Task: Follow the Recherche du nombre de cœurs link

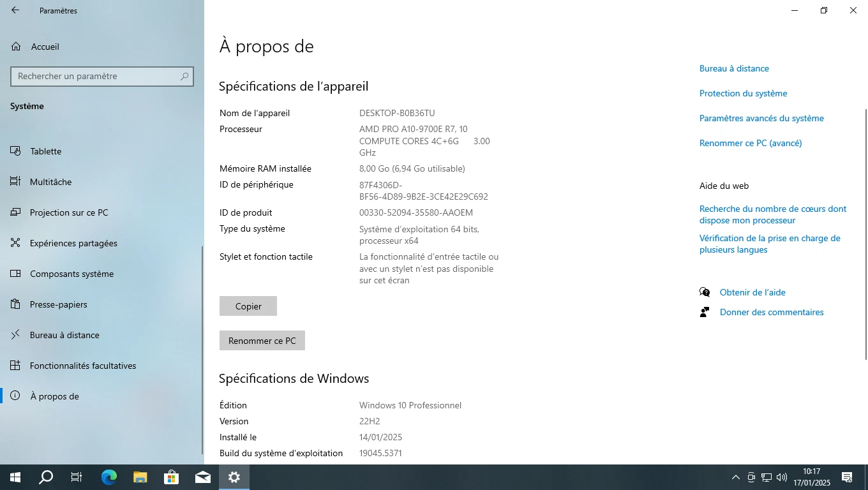Action: pos(773,214)
